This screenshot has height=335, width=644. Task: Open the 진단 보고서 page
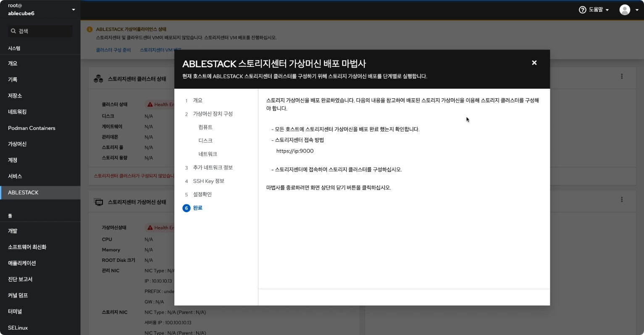click(x=40, y=279)
